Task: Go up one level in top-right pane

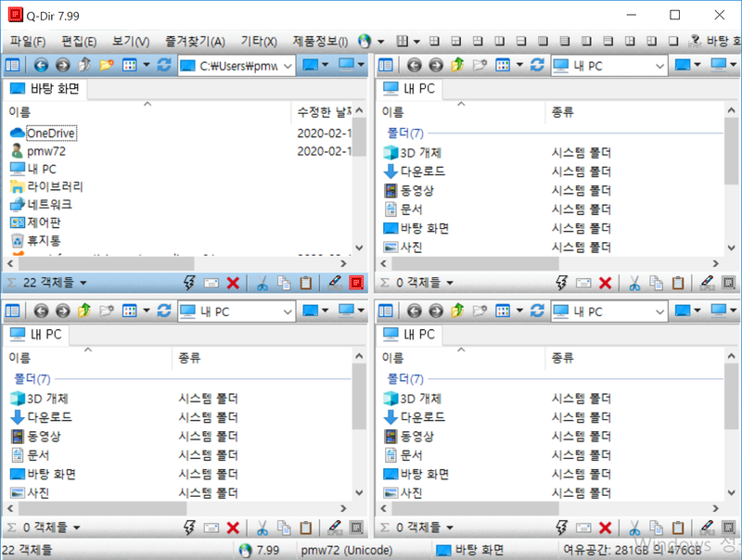Action: (x=457, y=65)
